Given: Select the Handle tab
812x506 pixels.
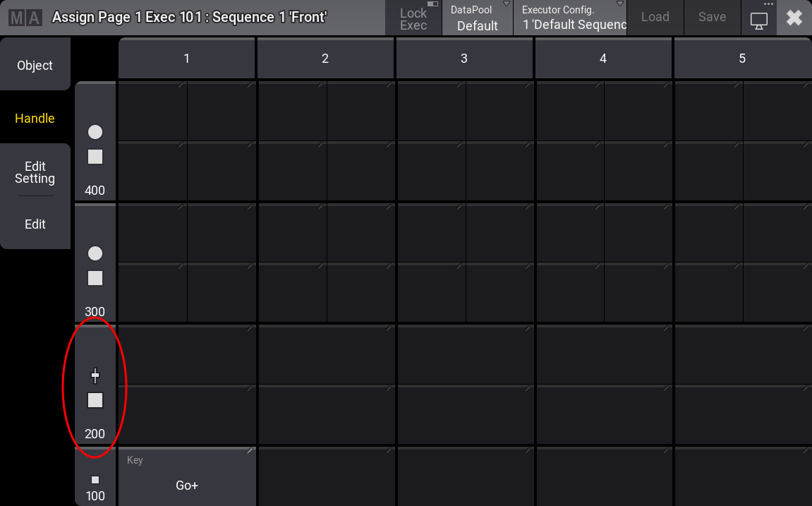Looking at the screenshot, I should click(35, 119).
